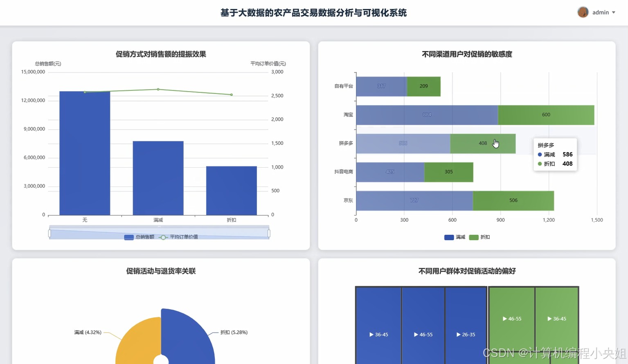This screenshot has height=364, width=628.
Task: Toggle the 总销售额 legend series
Action: [140, 237]
